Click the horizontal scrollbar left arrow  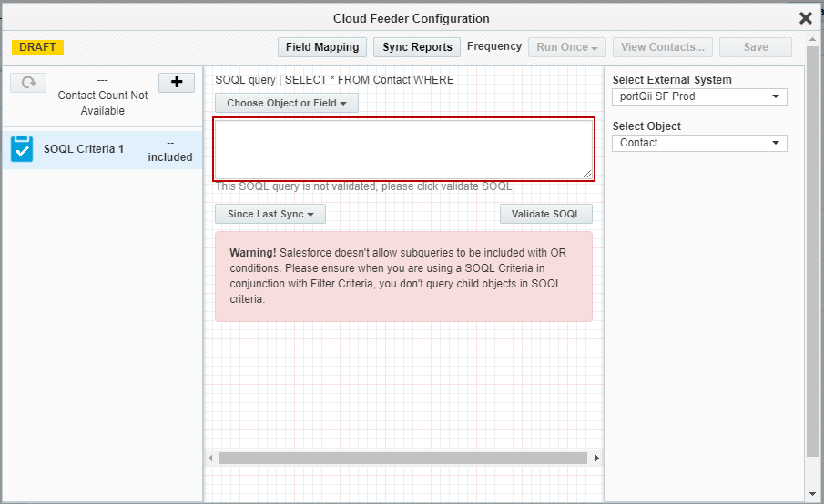(x=210, y=458)
